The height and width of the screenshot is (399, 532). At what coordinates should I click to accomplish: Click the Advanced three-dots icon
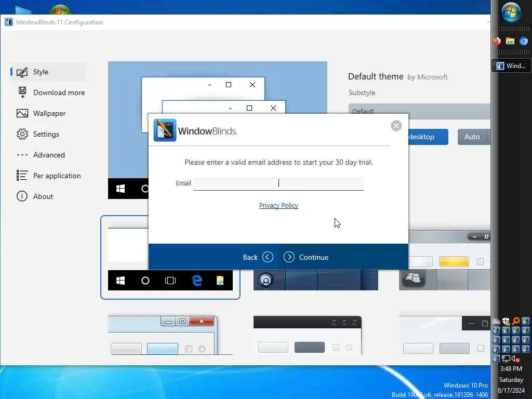tap(22, 155)
